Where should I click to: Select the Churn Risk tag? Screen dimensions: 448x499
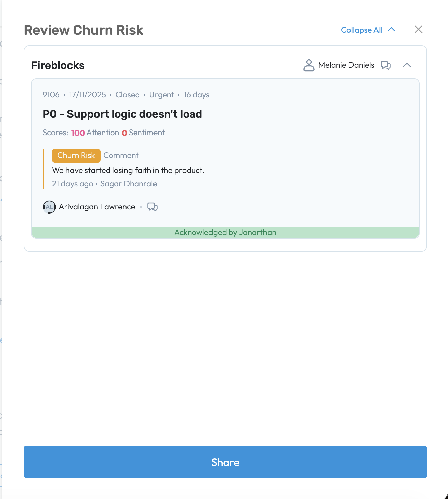tap(76, 155)
